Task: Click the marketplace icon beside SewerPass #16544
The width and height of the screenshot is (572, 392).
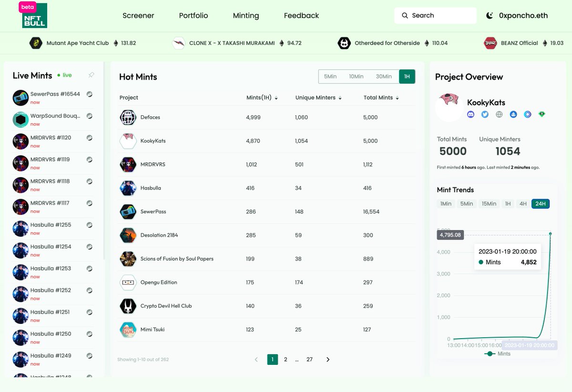Action: 89,94
